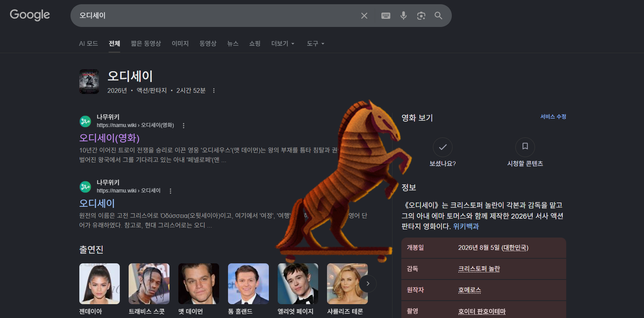644x318 pixels.
Task: Click the 액션/판타지 genre text
Action: 152,90
